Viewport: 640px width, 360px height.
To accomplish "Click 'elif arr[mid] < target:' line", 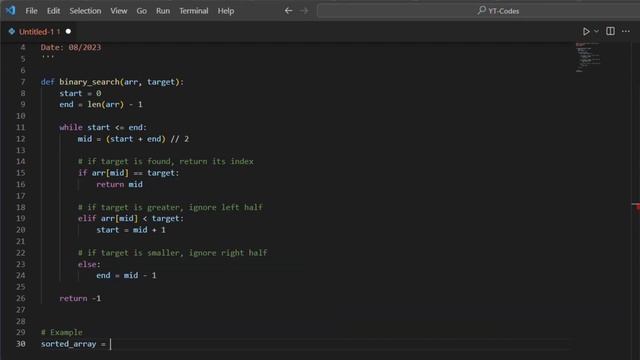I will tap(131, 219).
